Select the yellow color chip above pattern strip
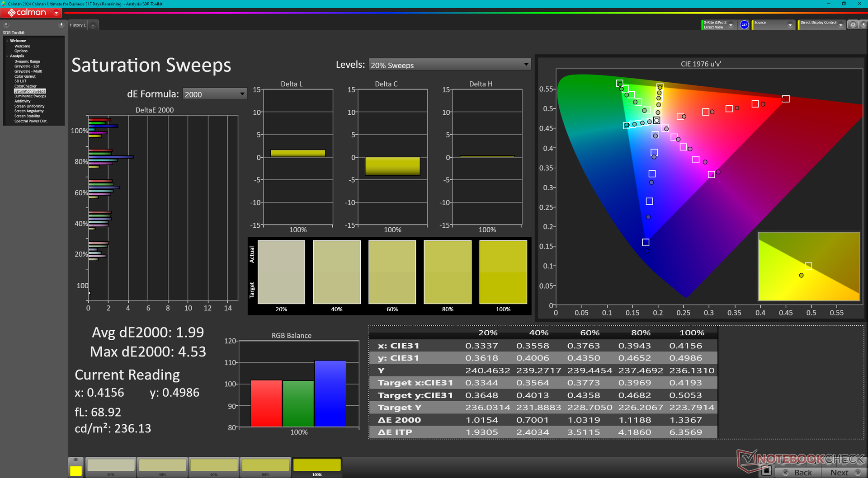Screen dimensions: 868x478 point(75,470)
